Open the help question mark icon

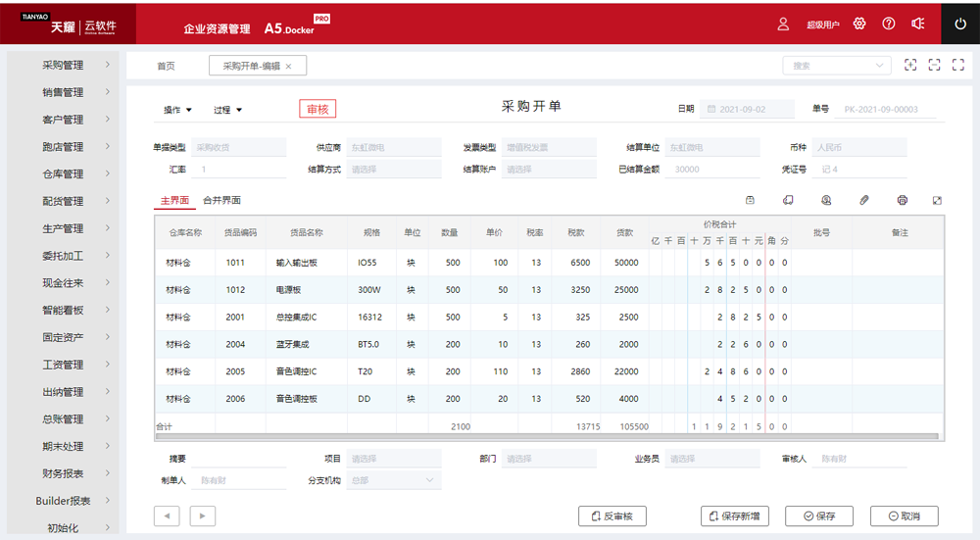[x=889, y=24]
